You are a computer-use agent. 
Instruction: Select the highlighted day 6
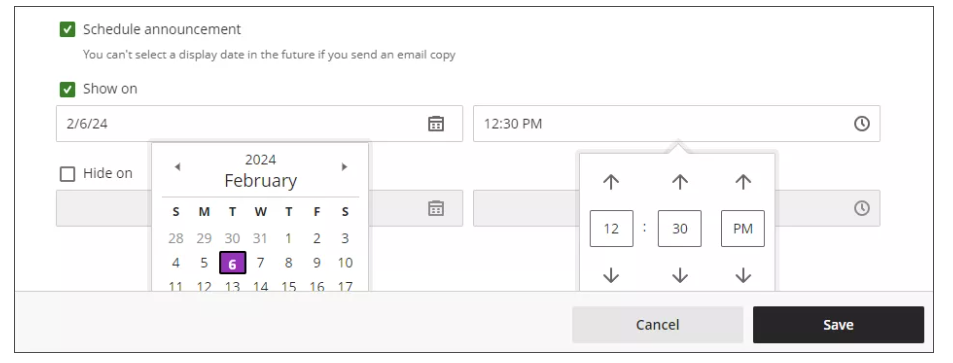tap(233, 263)
